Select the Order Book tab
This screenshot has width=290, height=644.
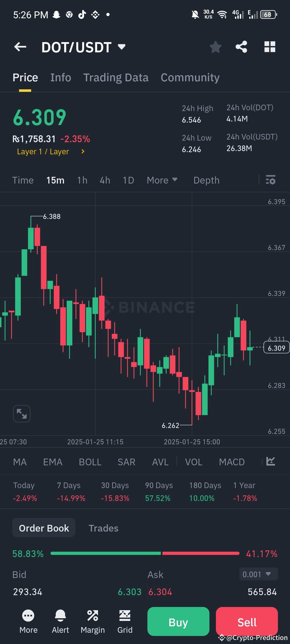click(x=44, y=528)
